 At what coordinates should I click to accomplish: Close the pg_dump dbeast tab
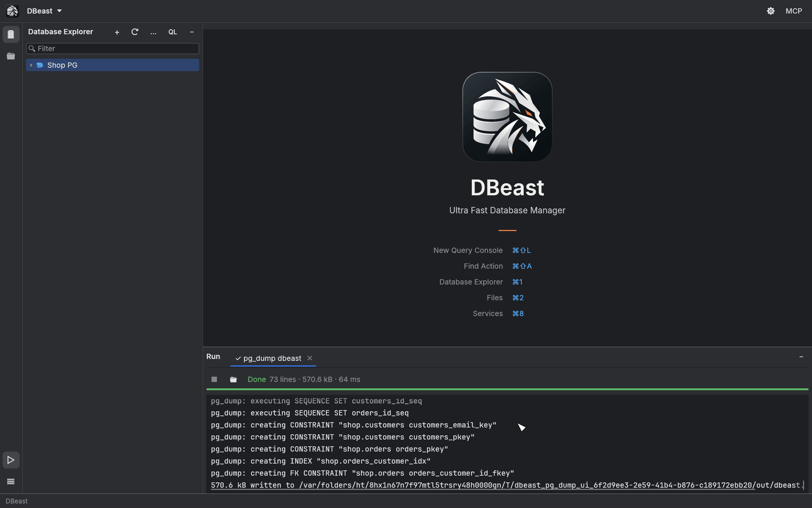click(x=310, y=358)
